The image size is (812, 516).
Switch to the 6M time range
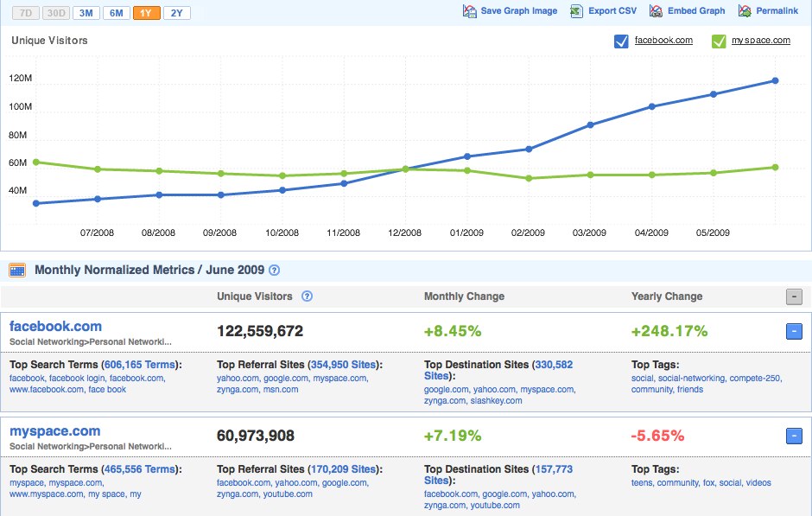[117, 13]
